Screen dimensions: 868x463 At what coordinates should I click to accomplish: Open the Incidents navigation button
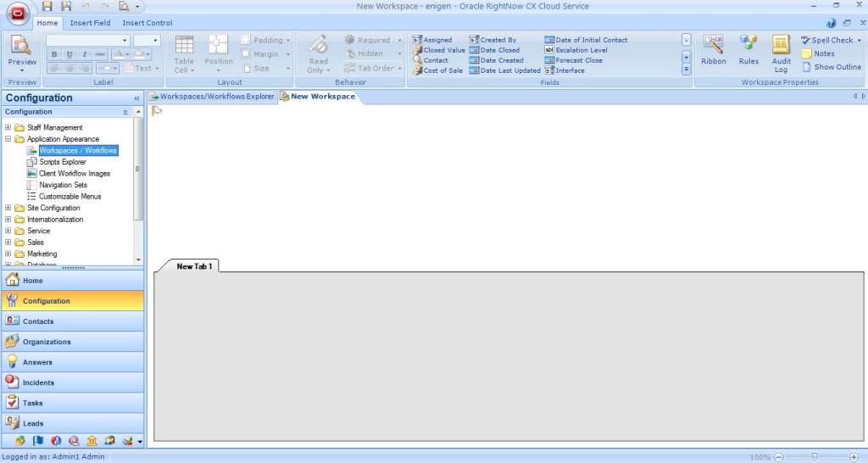38,382
